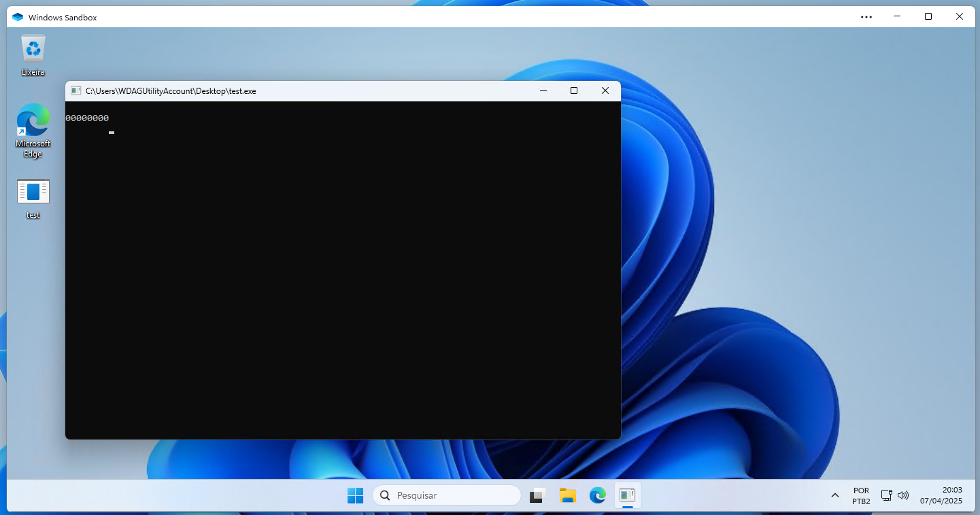980x515 pixels.
Task: Click inside the black console output area
Action: pyautogui.click(x=343, y=272)
